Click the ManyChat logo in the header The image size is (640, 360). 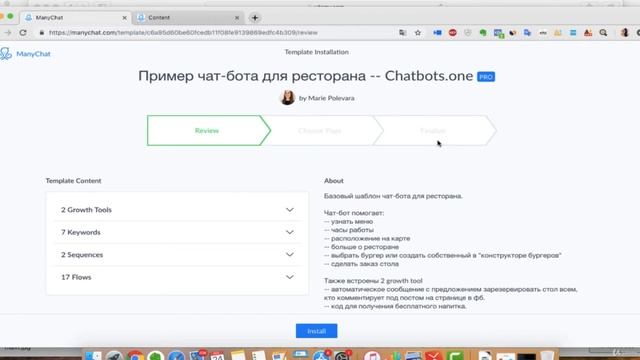point(6,53)
